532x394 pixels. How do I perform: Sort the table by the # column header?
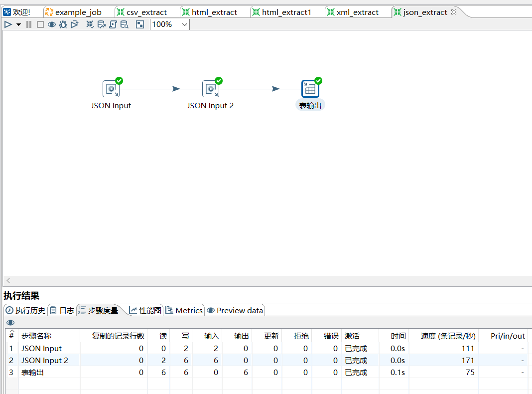point(12,336)
